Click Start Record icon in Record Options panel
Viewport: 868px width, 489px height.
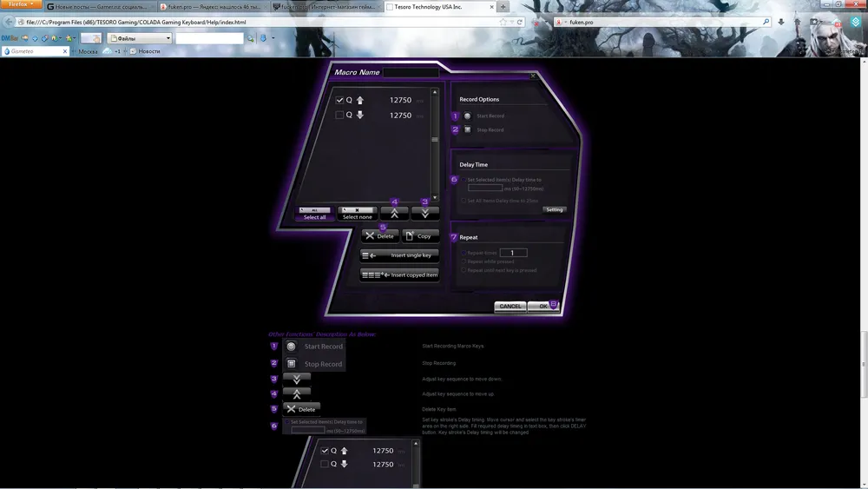(x=468, y=116)
